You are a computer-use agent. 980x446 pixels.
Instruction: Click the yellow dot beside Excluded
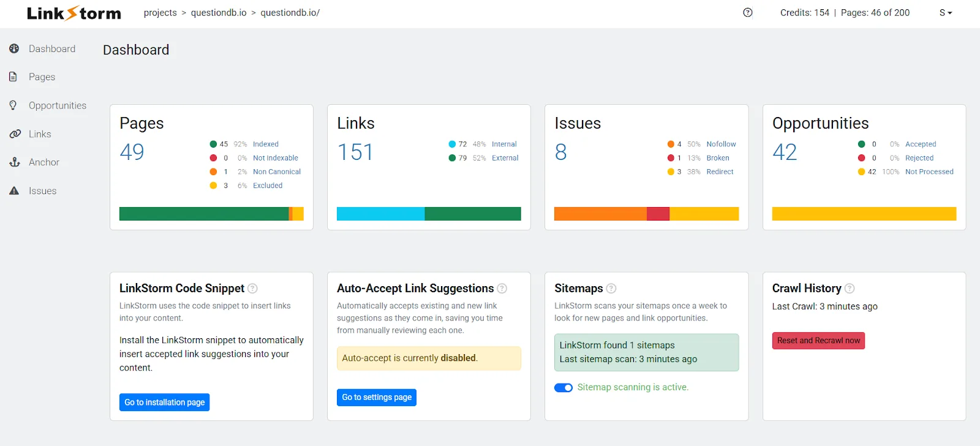tap(213, 186)
